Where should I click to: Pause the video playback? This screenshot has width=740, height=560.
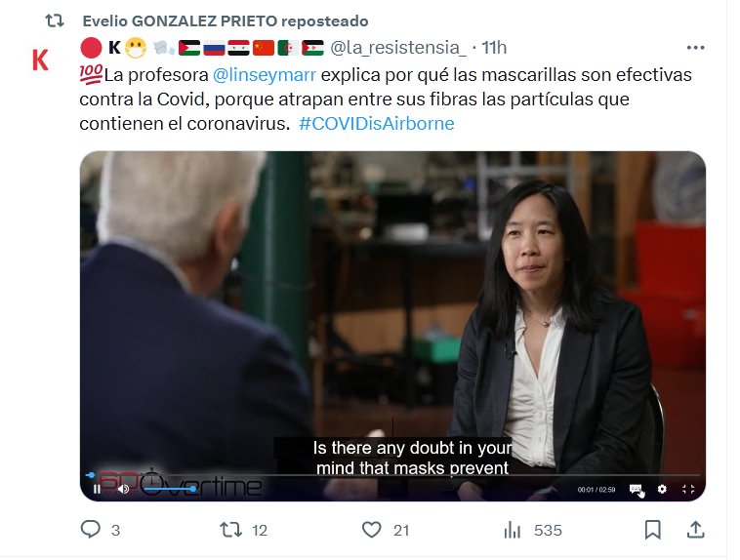tap(97, 489)
